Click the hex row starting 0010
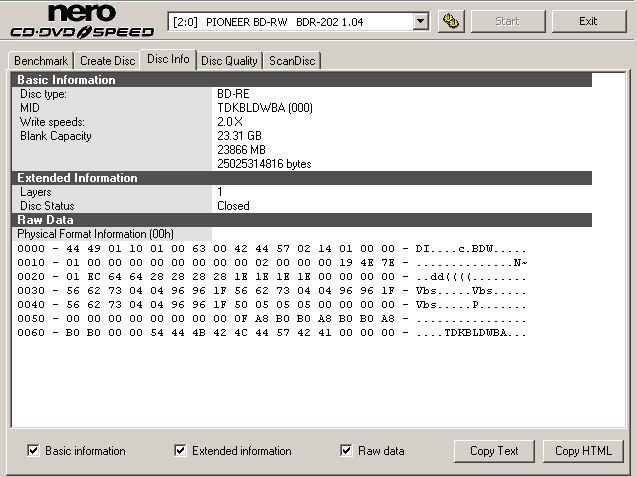637x477 pixels. pos(272,263)
